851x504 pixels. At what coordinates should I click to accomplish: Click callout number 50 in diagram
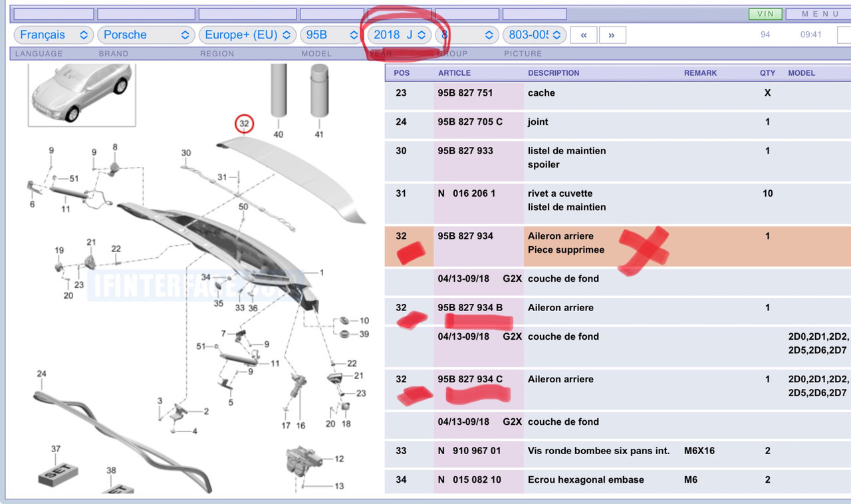pyautogui.click(x=243, y=207)
